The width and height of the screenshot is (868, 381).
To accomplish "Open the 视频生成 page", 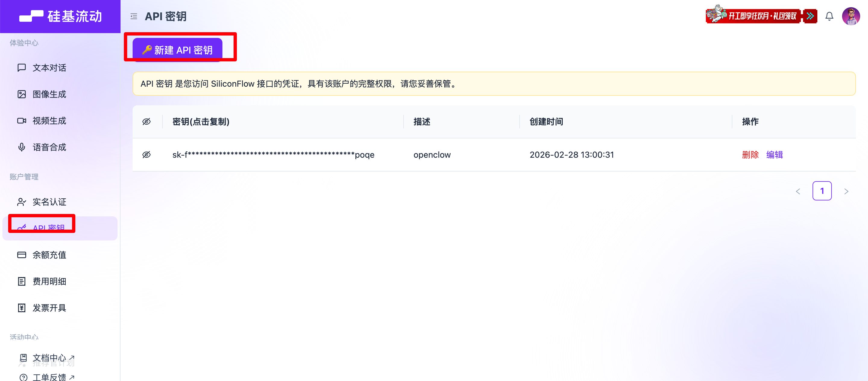I will [49, 120].
